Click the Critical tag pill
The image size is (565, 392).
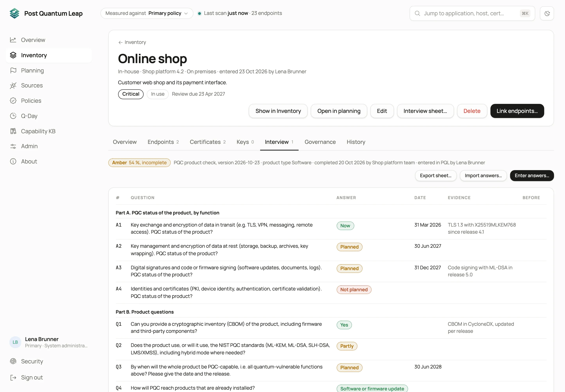131,94
